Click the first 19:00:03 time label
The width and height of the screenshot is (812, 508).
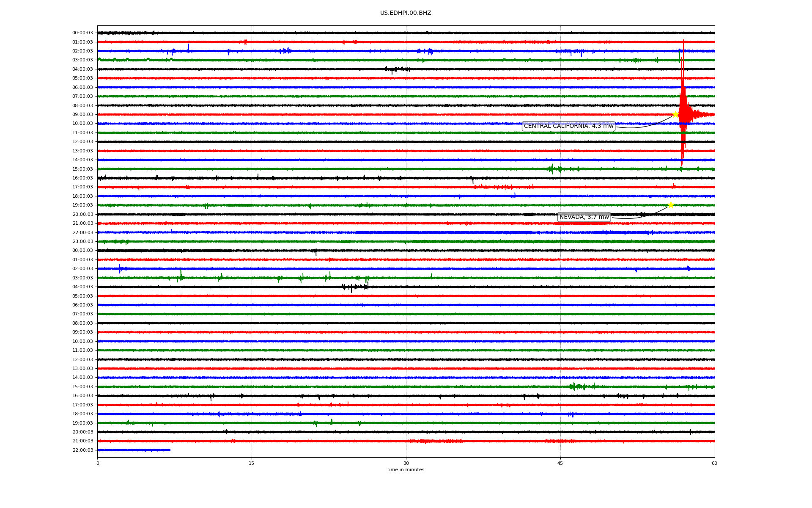82,205
